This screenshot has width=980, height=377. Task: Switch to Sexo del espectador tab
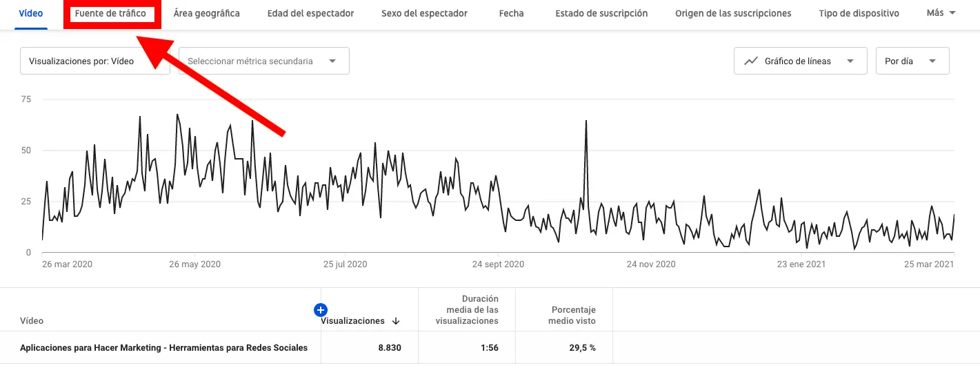click(424, 14)
